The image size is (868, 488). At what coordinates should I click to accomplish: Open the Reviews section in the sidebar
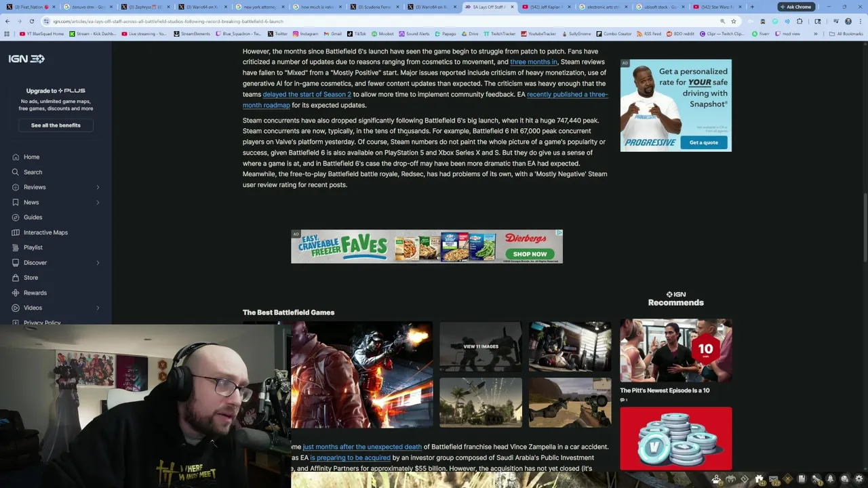pos(35,187)
